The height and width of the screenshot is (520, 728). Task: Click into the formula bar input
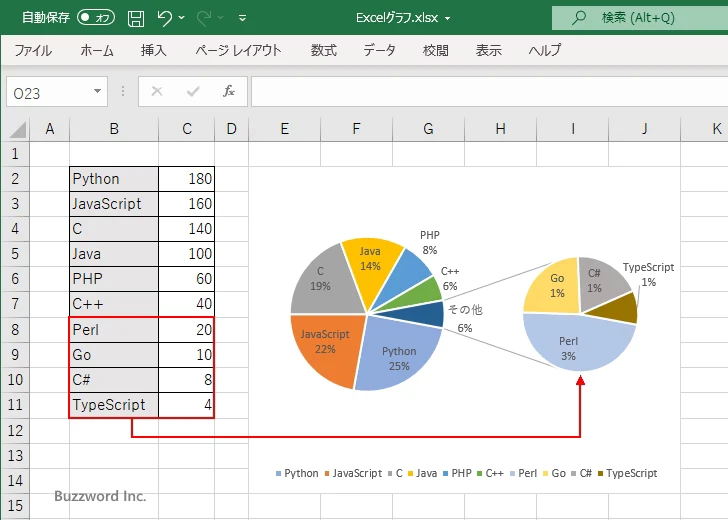[489, 92]
